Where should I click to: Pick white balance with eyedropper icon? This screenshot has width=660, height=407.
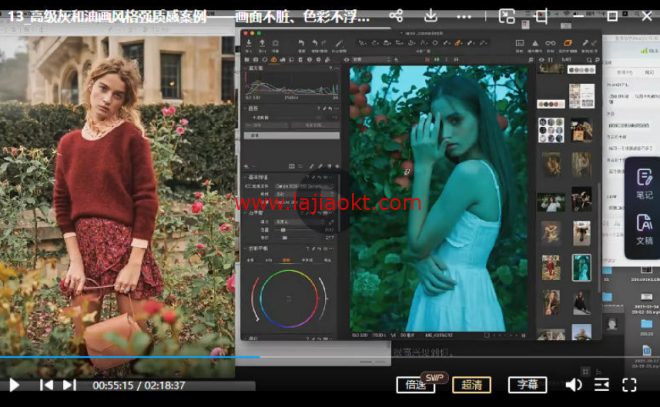[332, 222]
